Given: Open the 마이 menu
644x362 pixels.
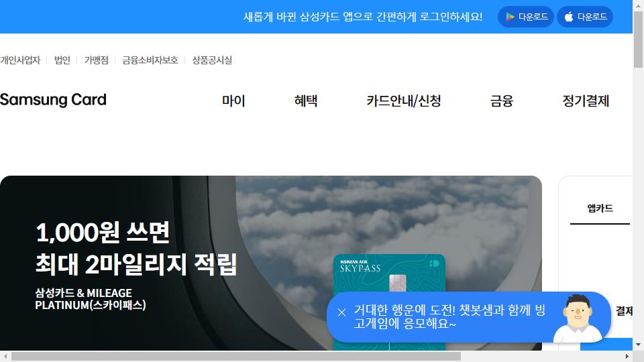Looking at the screenshot, I should [233, 101].
